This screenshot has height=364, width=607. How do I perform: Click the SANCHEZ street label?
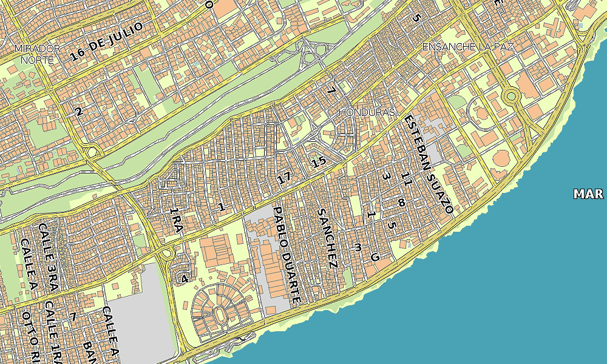(x=327, y=238)
